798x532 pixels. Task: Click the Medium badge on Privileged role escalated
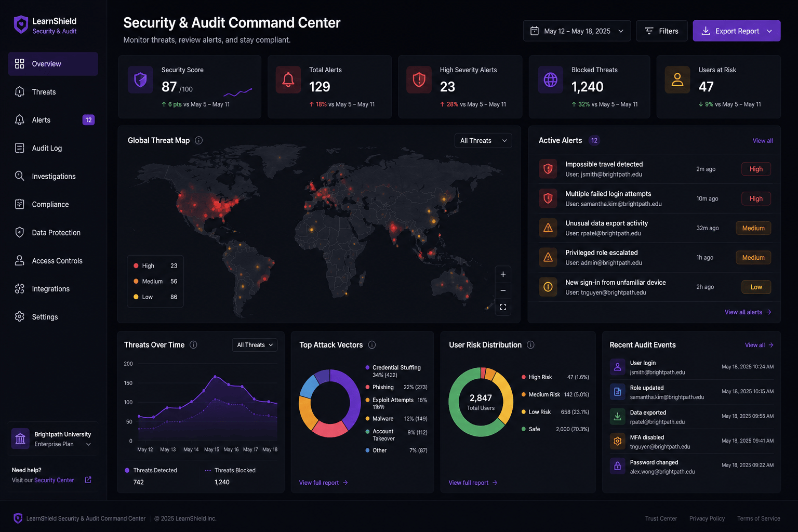[x=753, y=258]
